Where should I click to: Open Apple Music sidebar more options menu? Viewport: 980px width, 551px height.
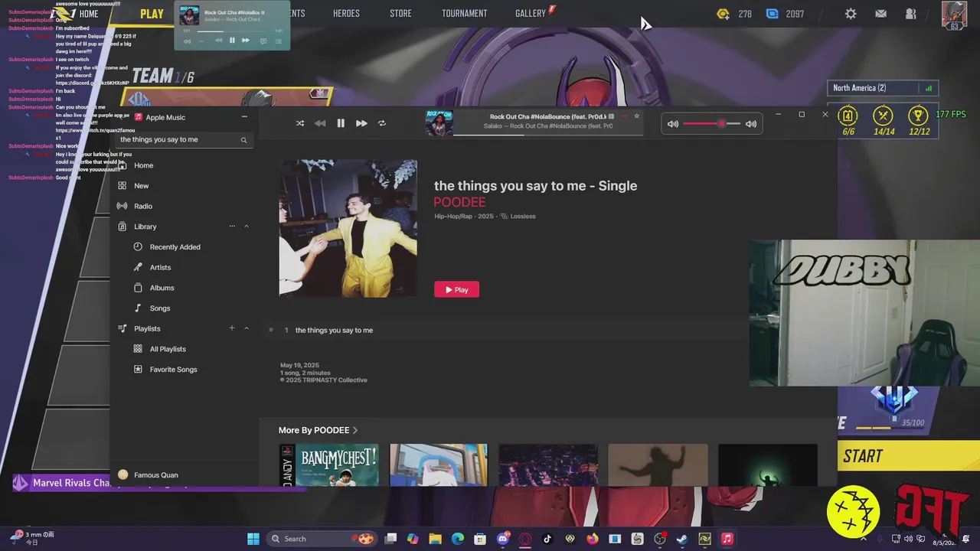point(244,117)
